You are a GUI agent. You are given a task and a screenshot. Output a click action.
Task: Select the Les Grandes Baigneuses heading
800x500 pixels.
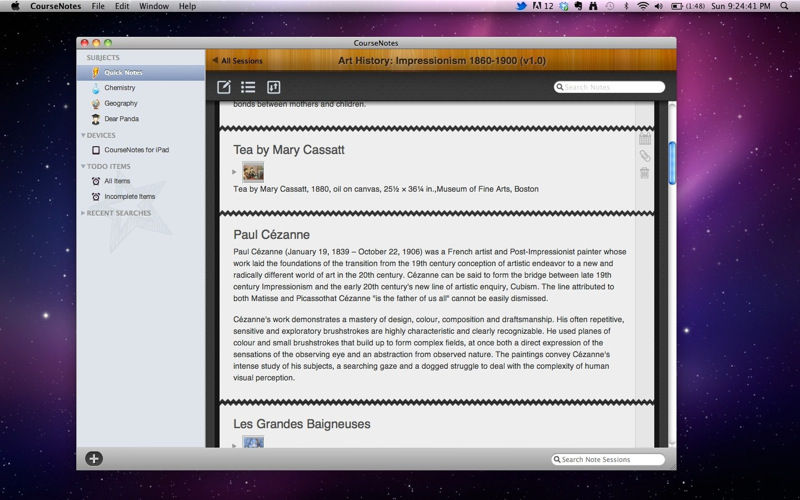coord(302,424)
